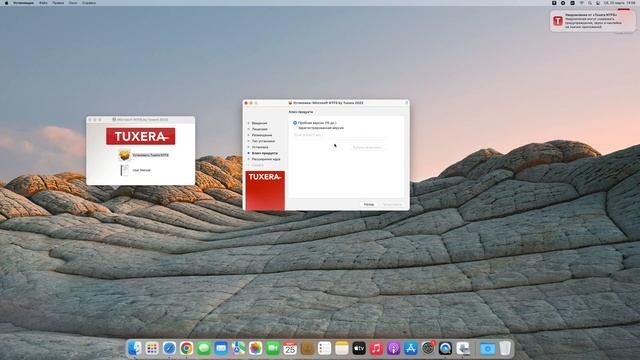
Task: Click the Continue button in the installer
Action: pyautogui.click(x=392, y=204)
